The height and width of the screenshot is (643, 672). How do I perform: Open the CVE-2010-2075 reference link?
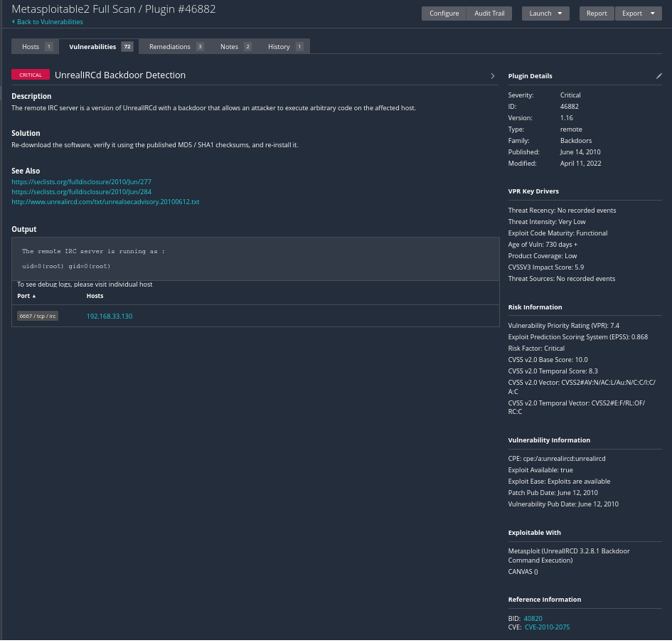click(x=546, y=627)
